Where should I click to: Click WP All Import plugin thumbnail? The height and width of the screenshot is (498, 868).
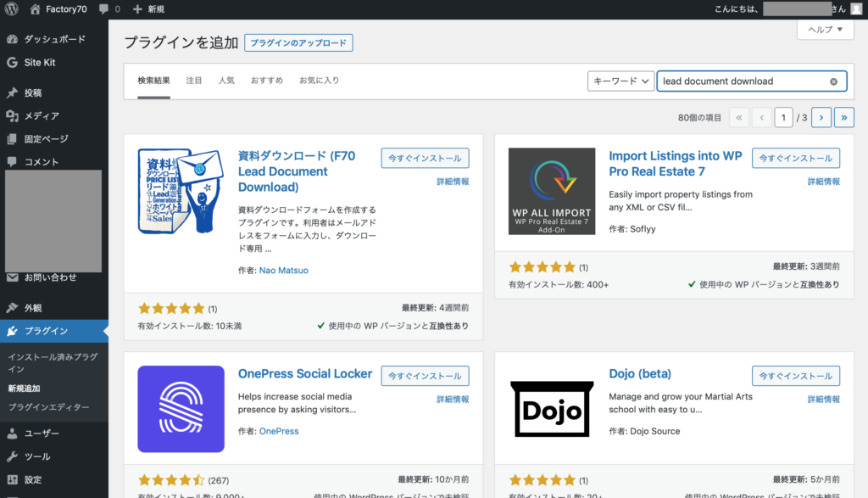552,191
